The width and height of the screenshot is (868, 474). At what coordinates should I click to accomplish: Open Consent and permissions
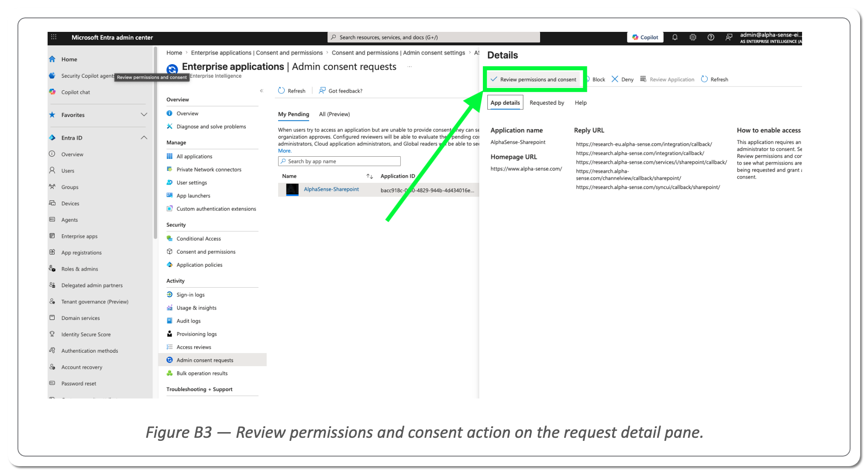(206, 251)
